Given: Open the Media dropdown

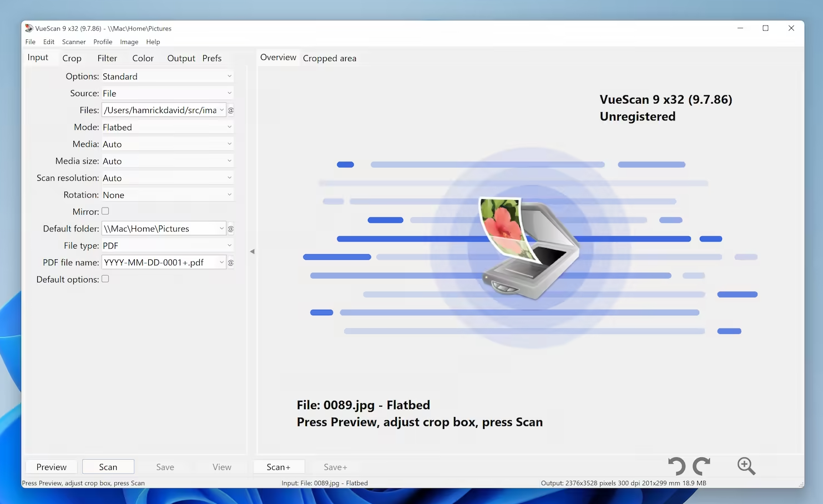Looking at the screenshot, I should point(168,144).
